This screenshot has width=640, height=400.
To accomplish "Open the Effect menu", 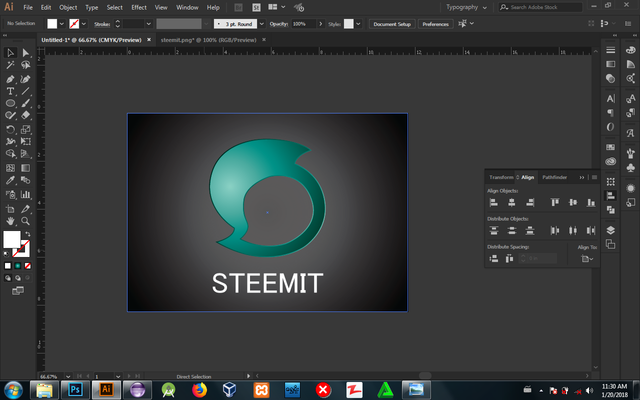I will click(x=138, y=7).
